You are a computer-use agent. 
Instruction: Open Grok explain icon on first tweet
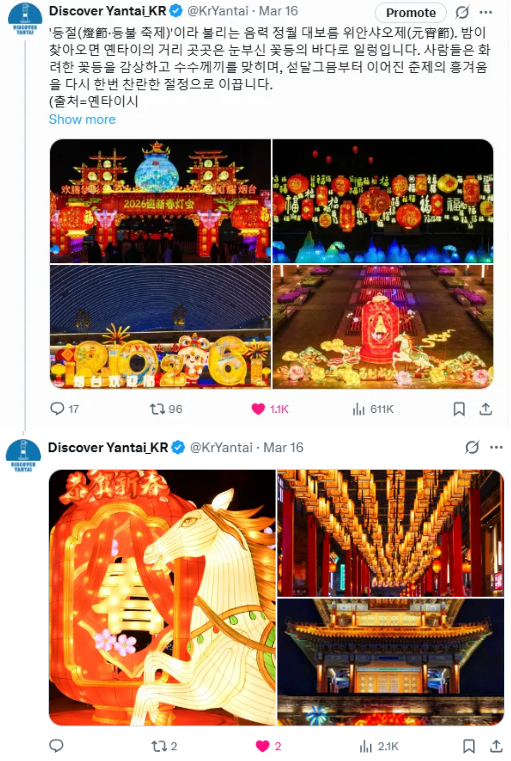point(462,12)
